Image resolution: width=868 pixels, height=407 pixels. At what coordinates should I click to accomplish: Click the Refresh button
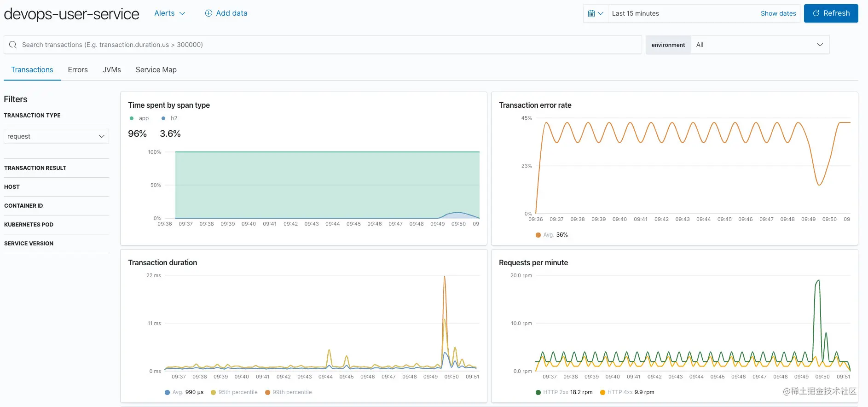coord(831,13)
